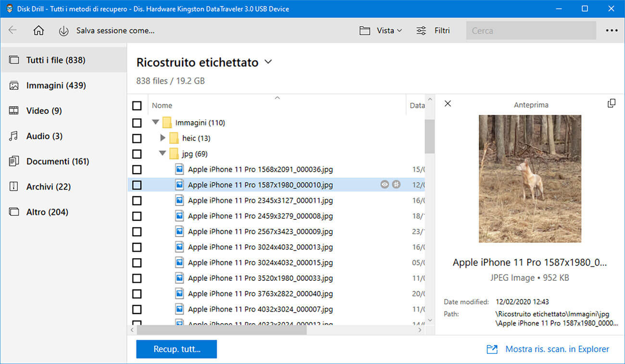The image size is (625, 364).
Task: Click the Vista folder icon
Action: [x=365, y=31]
